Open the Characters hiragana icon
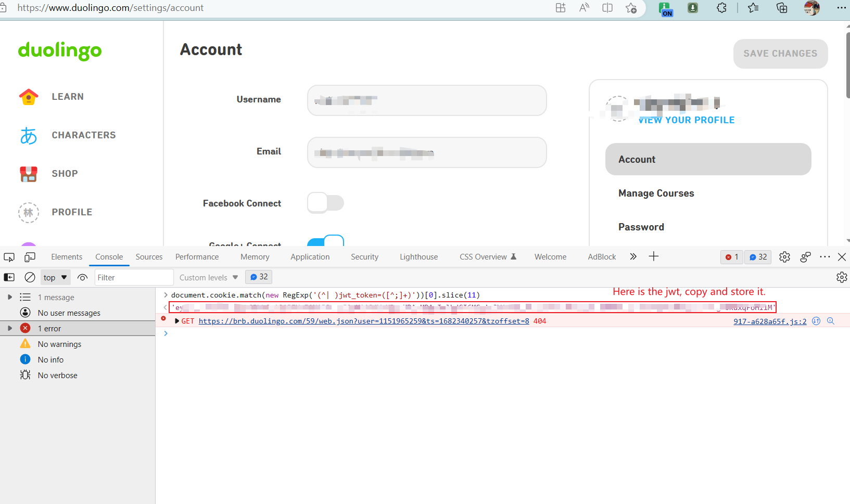850x504 pixels. (x=29, y=135)
